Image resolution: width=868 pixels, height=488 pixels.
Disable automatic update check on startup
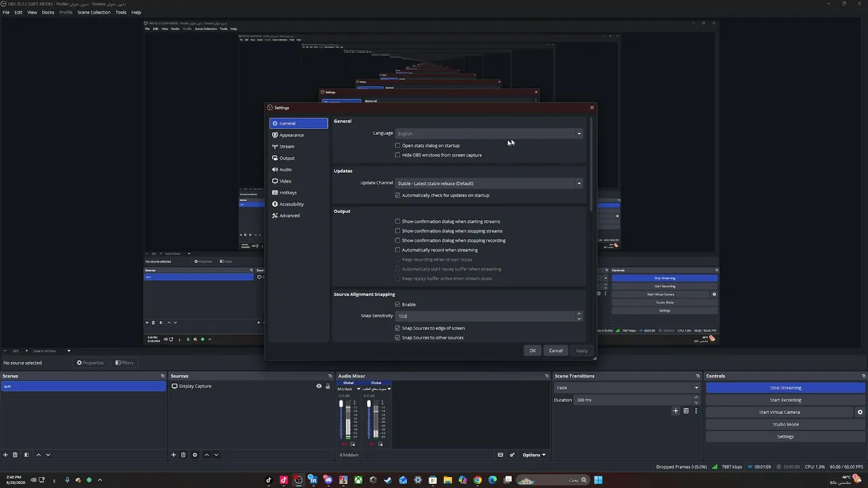click(x=398, y=195)
